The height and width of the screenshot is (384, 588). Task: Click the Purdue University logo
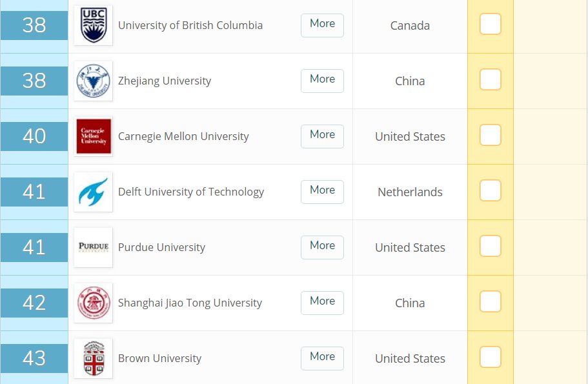click(x=93, y=247)
